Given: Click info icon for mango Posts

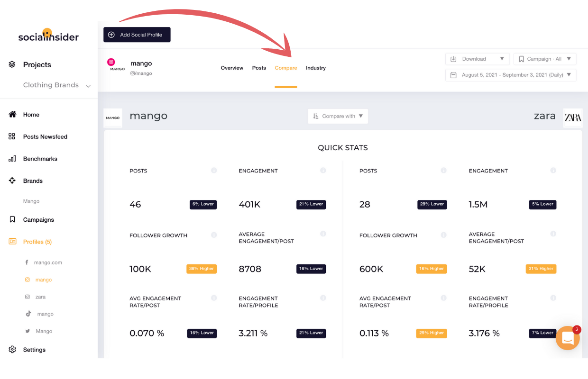Looking at the screenshot, I should [x=214, y=170].
